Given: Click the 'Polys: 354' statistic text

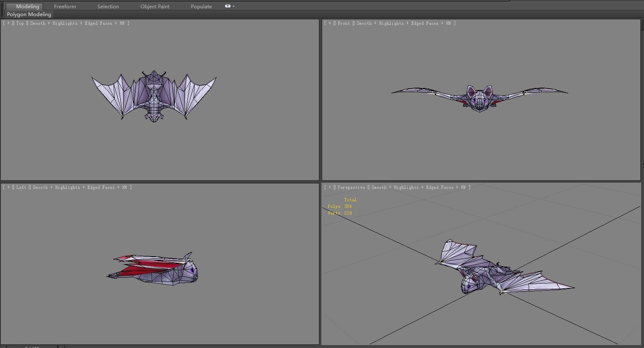Looking at the screenshot, I should pos(340,206).
